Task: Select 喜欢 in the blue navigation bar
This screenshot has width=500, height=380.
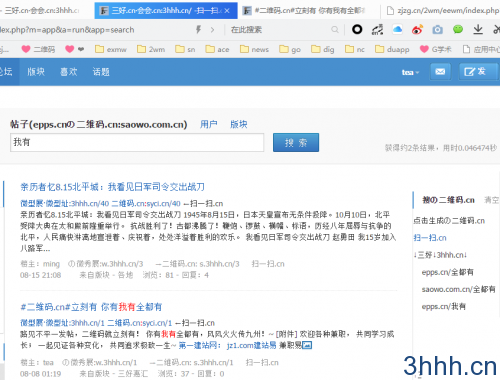Action: coord(69,72)
